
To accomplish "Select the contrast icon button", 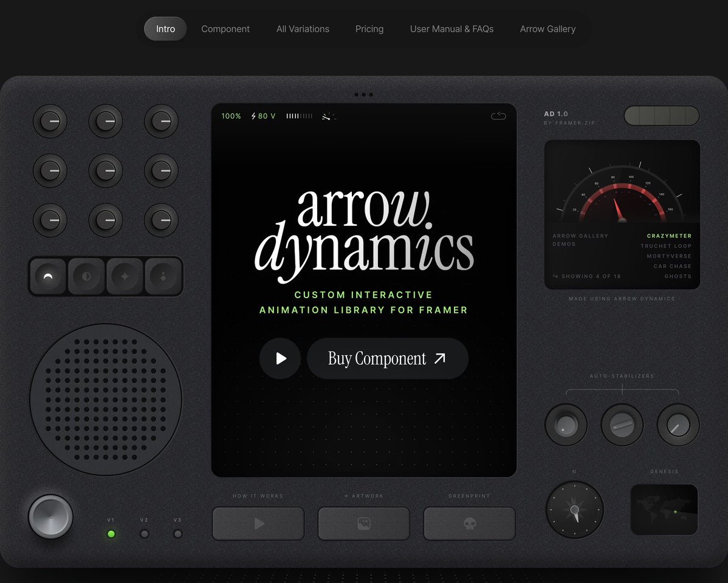I will (x=86, y=276).
